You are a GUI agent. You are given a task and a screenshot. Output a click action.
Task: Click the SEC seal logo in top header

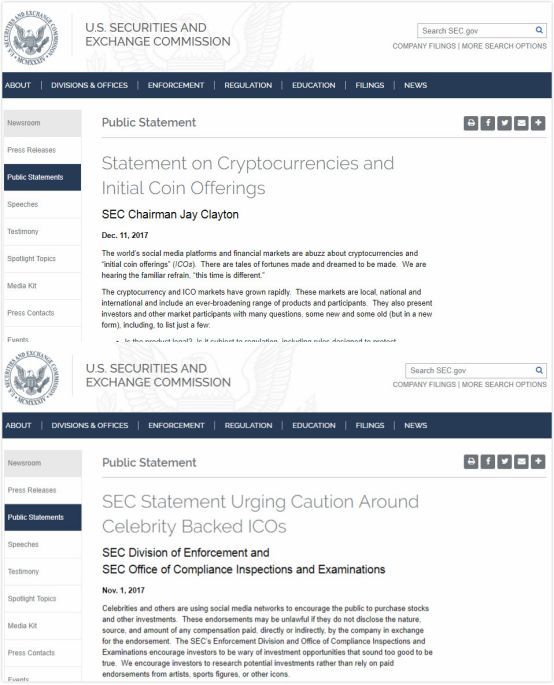(x=31, y=38)
